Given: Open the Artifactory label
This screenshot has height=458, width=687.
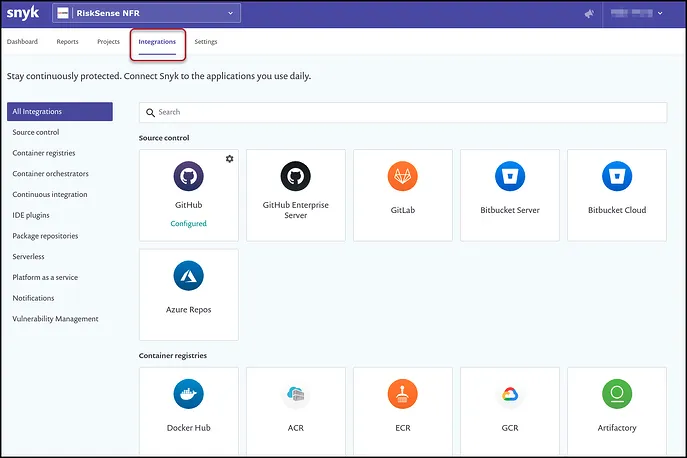Looking at the screenshot, I should [617, 428].
